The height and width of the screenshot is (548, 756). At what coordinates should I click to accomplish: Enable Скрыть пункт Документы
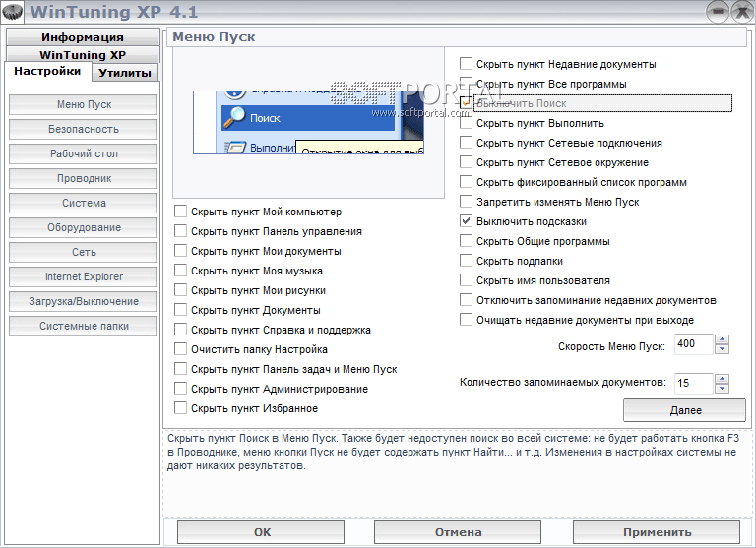pyautogui.click(x=180, y=310)
